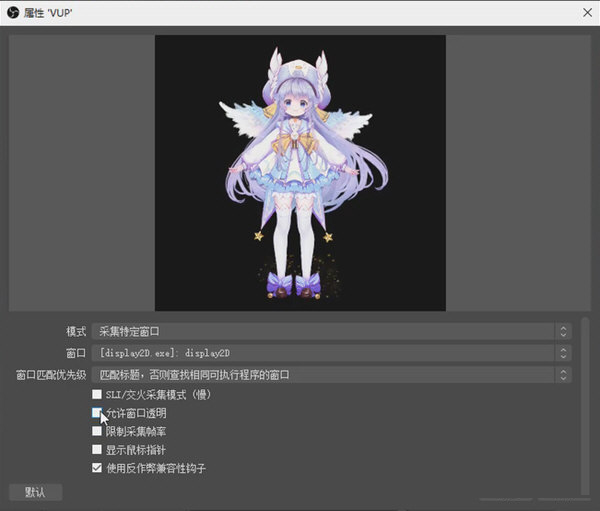Screen dimensions: 600x511
Task: Click the properties panel vertical scrollbar
Action: [585, 406]
